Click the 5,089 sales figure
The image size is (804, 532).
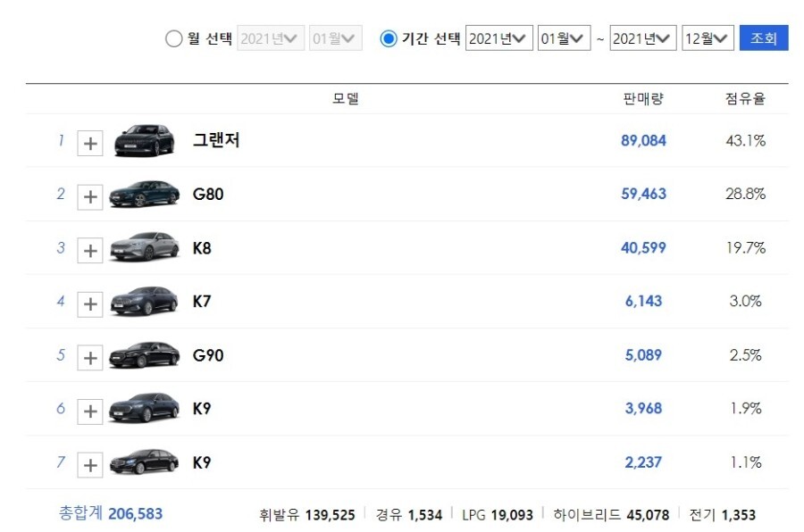(x=643, y=354)
